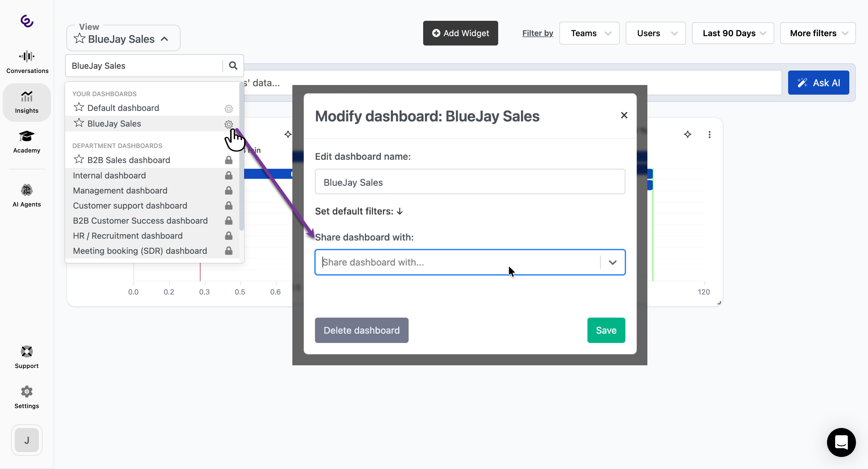Screen dimensions: 868x469
Task: Open Settings in the left sidebar
Action: pos(27,397)
